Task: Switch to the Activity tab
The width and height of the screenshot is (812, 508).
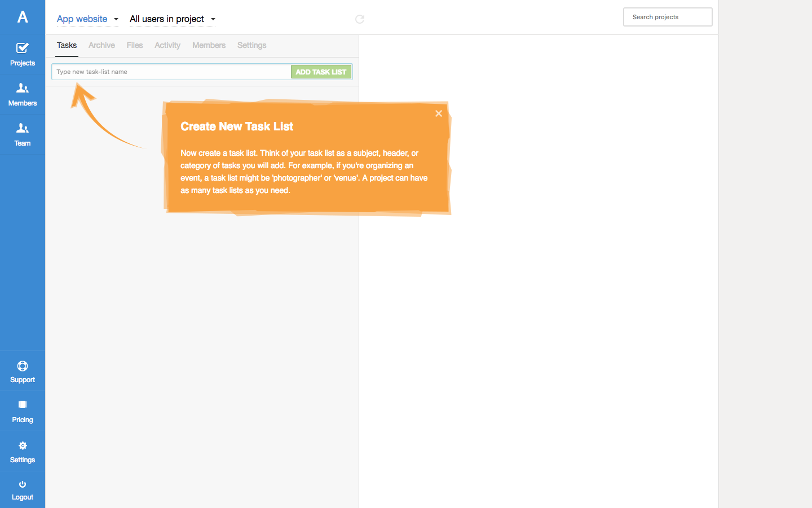Action: tap(167, 45)
